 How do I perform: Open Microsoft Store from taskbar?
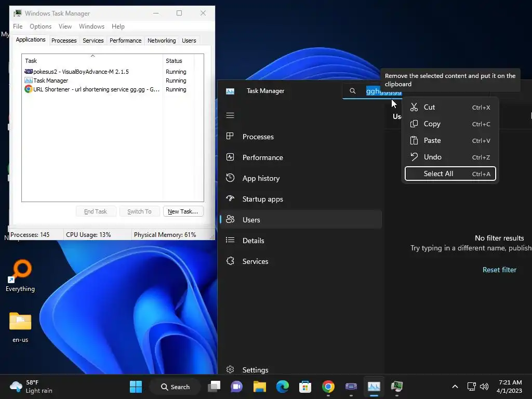click(x=305, y=387)
